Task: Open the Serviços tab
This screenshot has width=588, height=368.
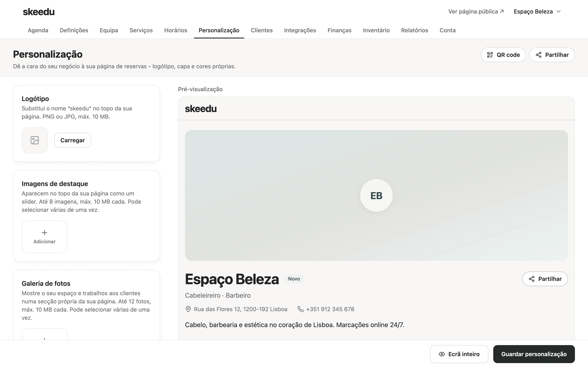Action: (x=141, y=30)
